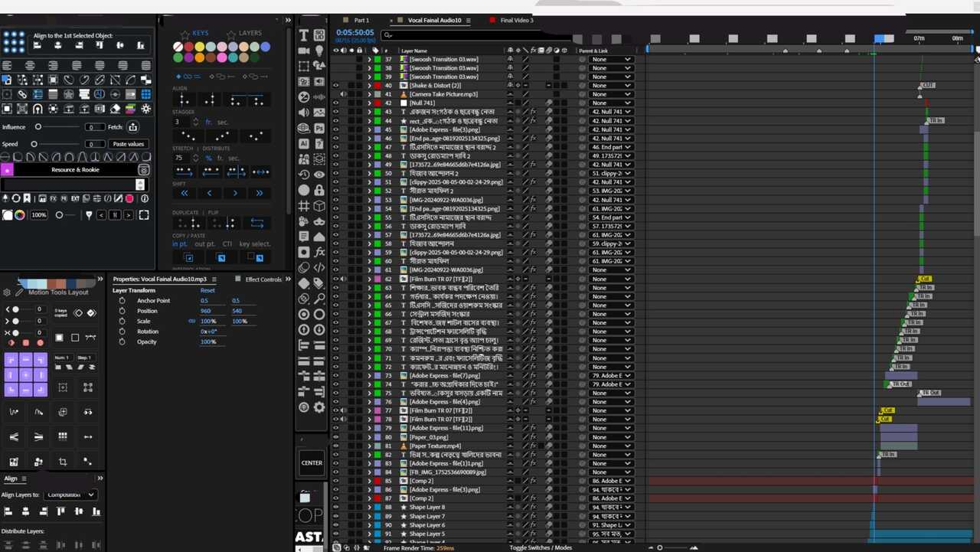The image size is (980, 552).
Task: Click the lightbulb light-layer icon
Action: (x=319, y=51)
